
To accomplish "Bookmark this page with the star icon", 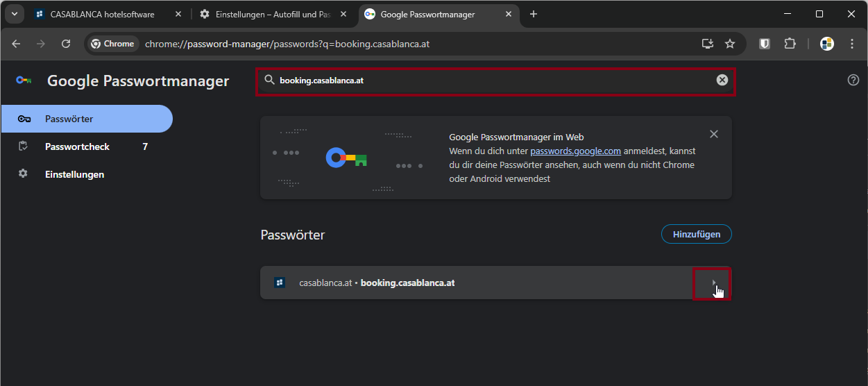I will (x=730, y=44).
